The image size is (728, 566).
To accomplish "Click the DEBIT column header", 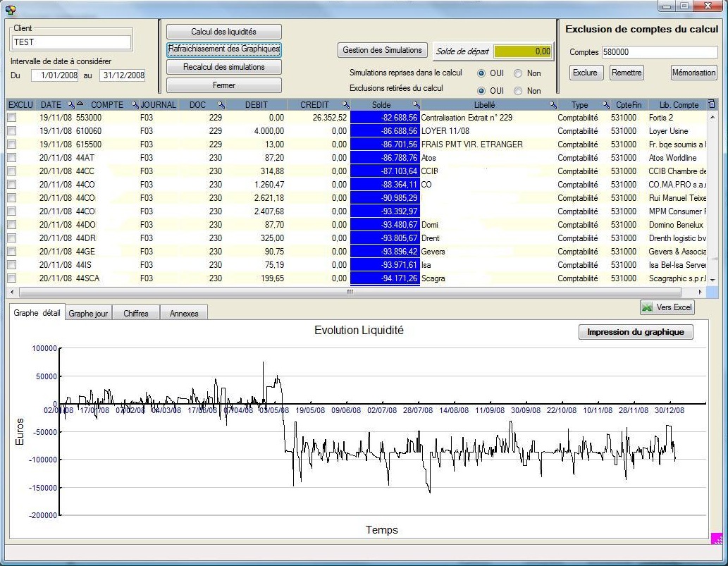I will (x=257, y=105).
